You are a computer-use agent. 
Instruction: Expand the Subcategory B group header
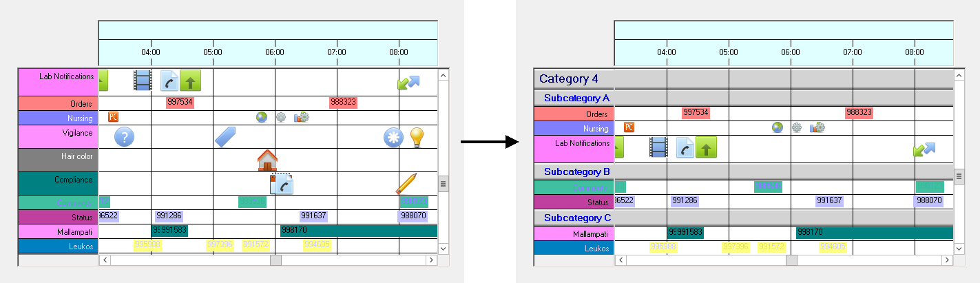[576, 171]
